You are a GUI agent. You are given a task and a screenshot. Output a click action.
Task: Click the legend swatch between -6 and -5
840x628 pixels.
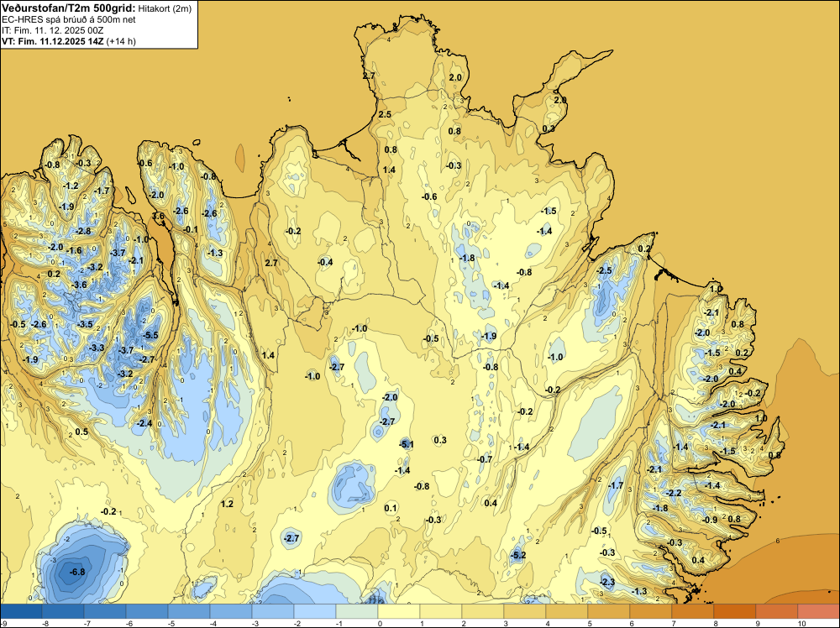[x=147, y=611]
